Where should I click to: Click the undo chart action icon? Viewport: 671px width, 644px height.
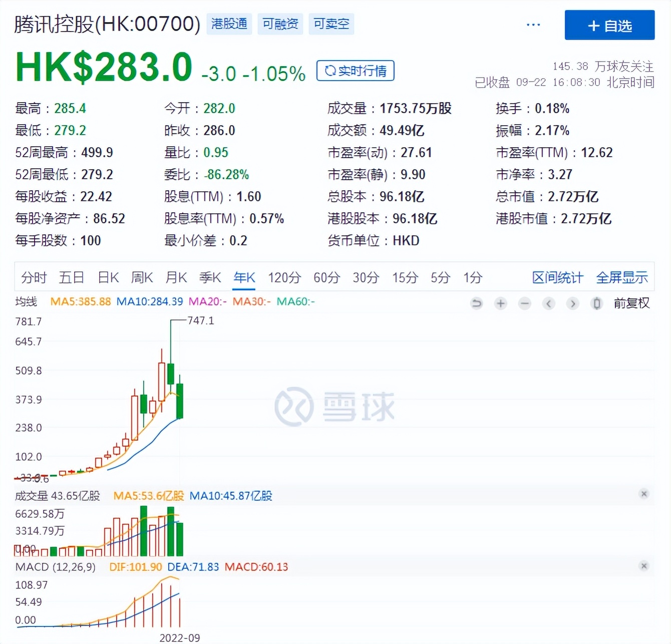coord(476,303)
